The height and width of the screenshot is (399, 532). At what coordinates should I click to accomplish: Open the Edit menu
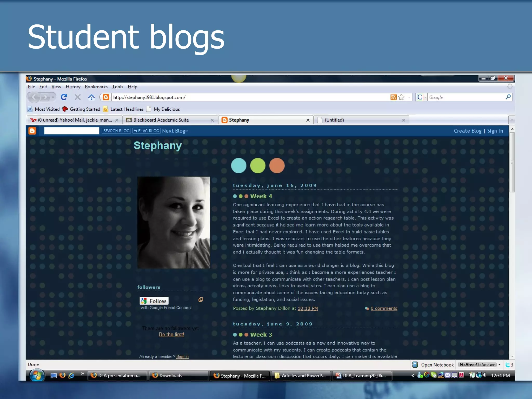click(x=43, y=87)
